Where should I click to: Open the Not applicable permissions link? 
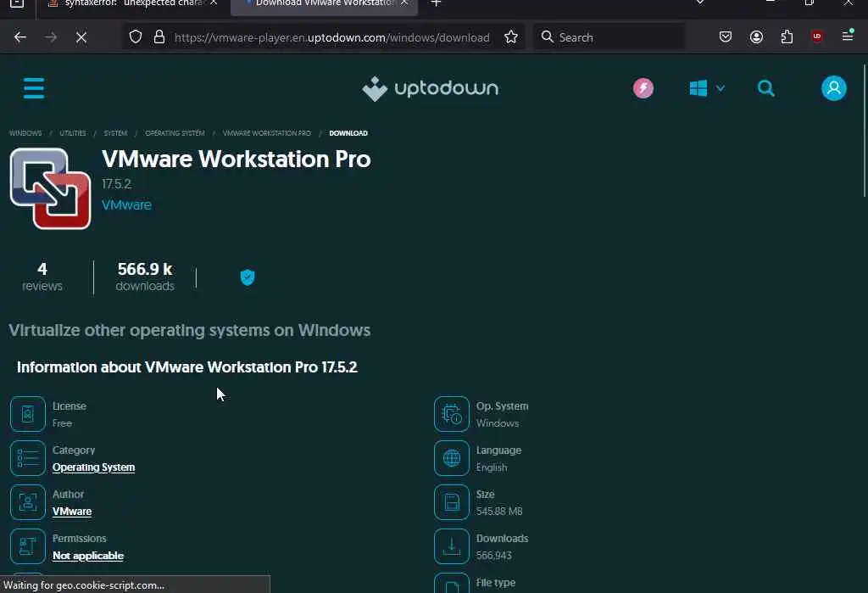coord(88,556)
